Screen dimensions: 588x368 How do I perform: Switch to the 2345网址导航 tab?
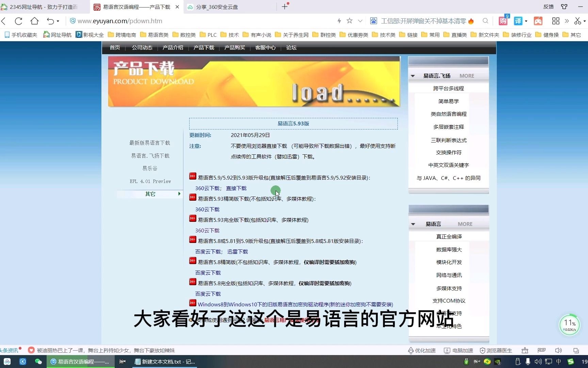point(44,7)
